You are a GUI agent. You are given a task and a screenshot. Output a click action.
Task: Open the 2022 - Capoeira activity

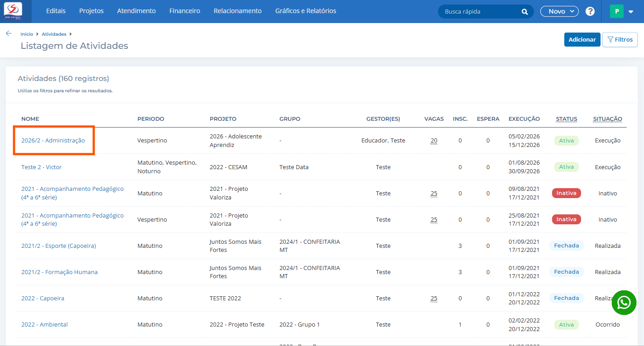43,299
